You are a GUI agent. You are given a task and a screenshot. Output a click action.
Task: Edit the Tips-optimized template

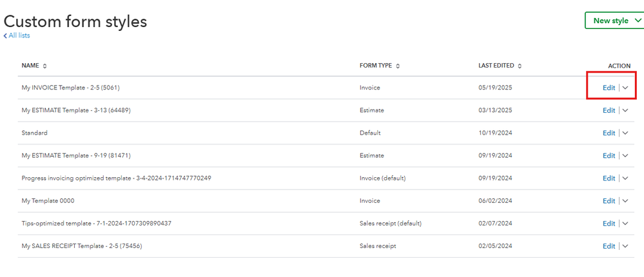[x=609, y=224]
